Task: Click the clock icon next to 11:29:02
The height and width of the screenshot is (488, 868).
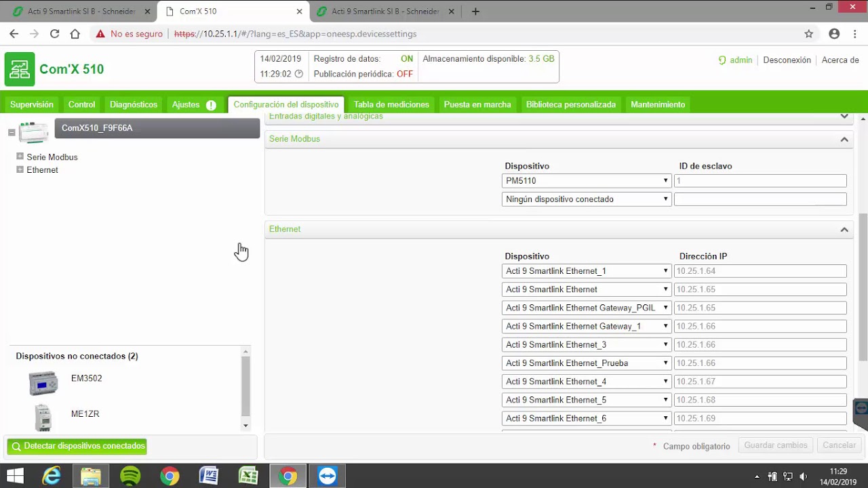Action: (x=299, y=74)
